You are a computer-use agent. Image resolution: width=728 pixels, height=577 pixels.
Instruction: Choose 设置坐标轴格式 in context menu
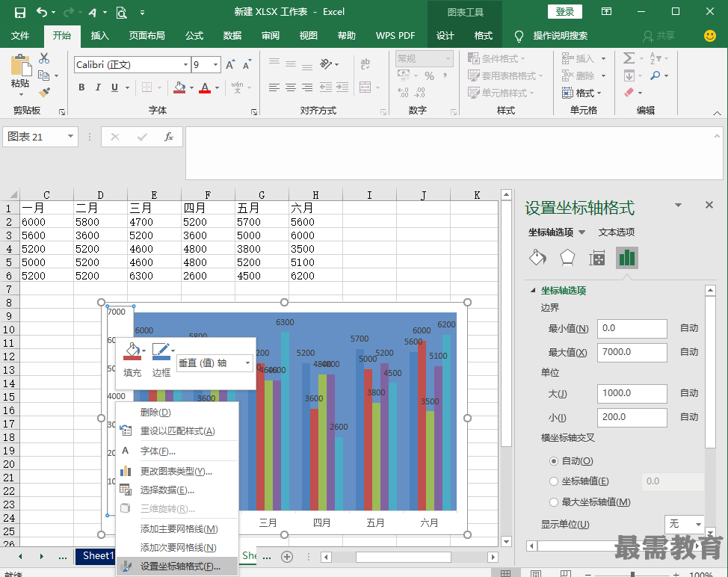176,567
